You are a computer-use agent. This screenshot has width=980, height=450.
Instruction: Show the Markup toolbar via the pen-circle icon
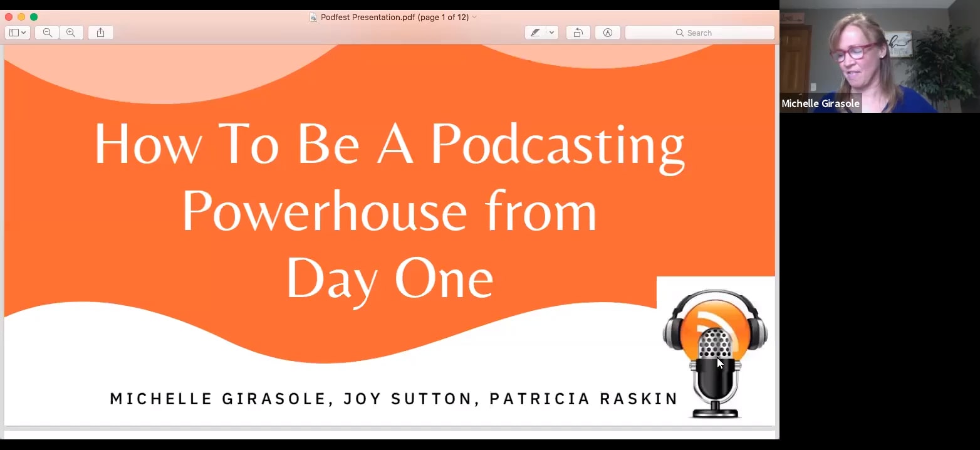pyautogui.click(x=607, y=33)
